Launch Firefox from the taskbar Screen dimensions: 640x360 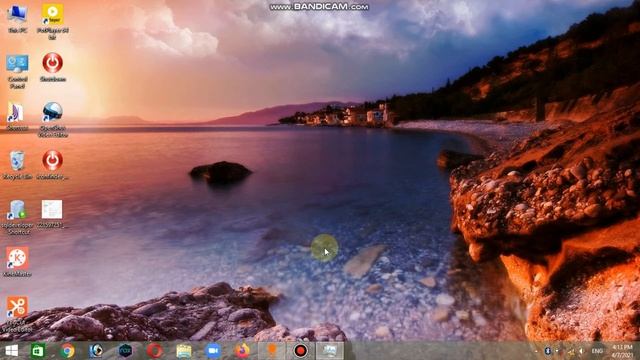tap(242, 351)
